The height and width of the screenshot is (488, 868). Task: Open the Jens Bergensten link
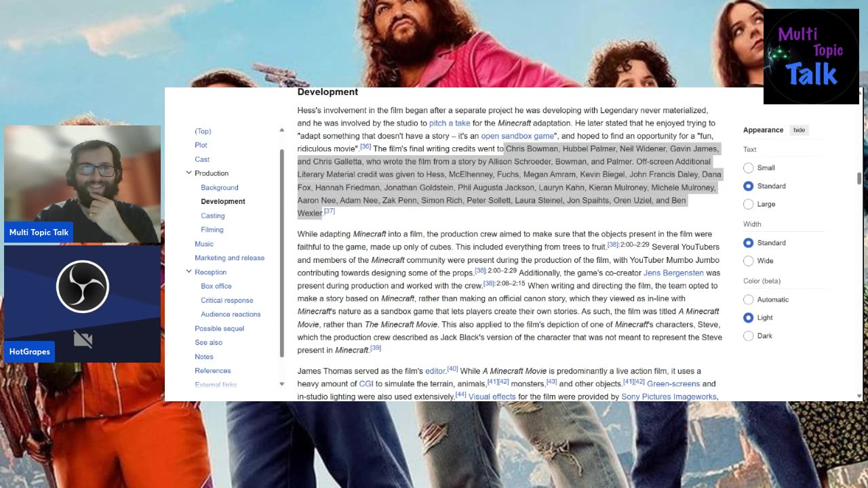[673, 272]
